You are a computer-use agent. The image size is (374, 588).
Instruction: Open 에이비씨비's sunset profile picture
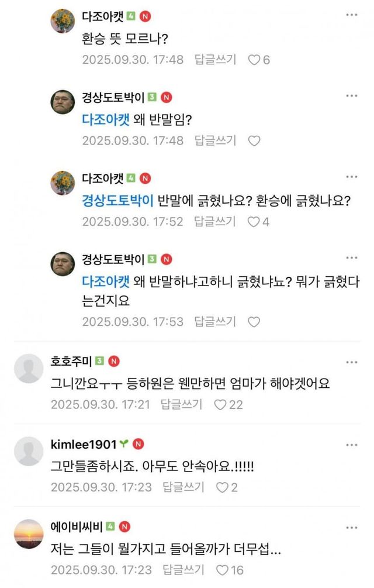click(x=29, y=534)
